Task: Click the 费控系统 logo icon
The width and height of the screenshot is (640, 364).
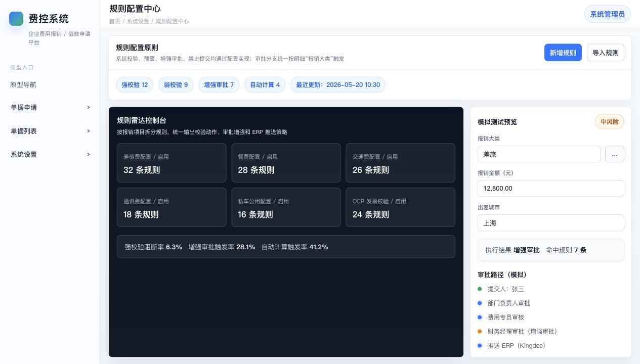Action: (x=16, y=19)
